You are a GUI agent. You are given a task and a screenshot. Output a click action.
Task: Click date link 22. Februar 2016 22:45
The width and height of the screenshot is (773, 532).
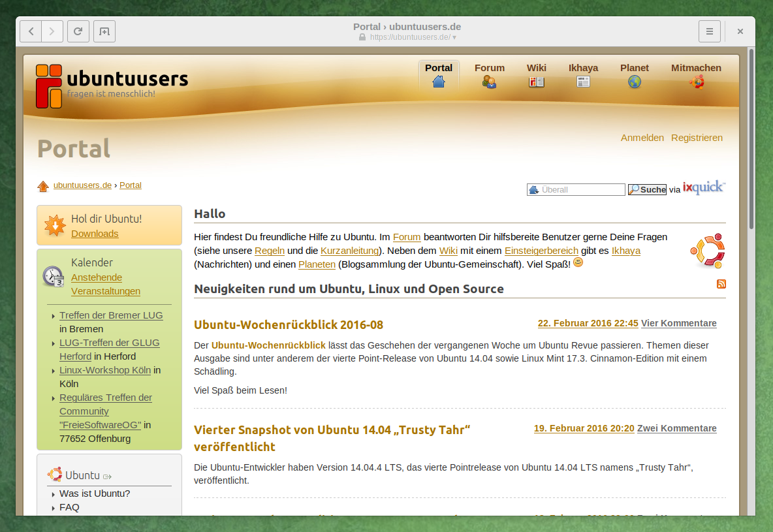pyautogui.click(x=588, y=323)
